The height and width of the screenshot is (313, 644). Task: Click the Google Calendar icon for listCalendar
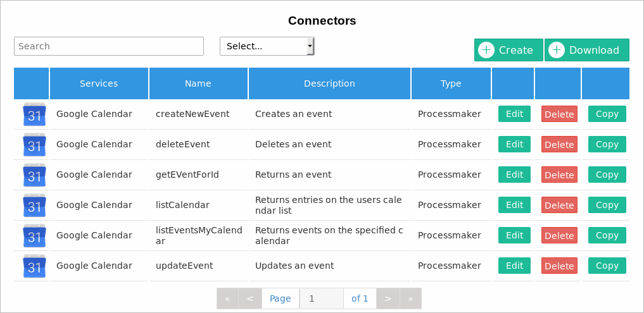coord(34,206)
